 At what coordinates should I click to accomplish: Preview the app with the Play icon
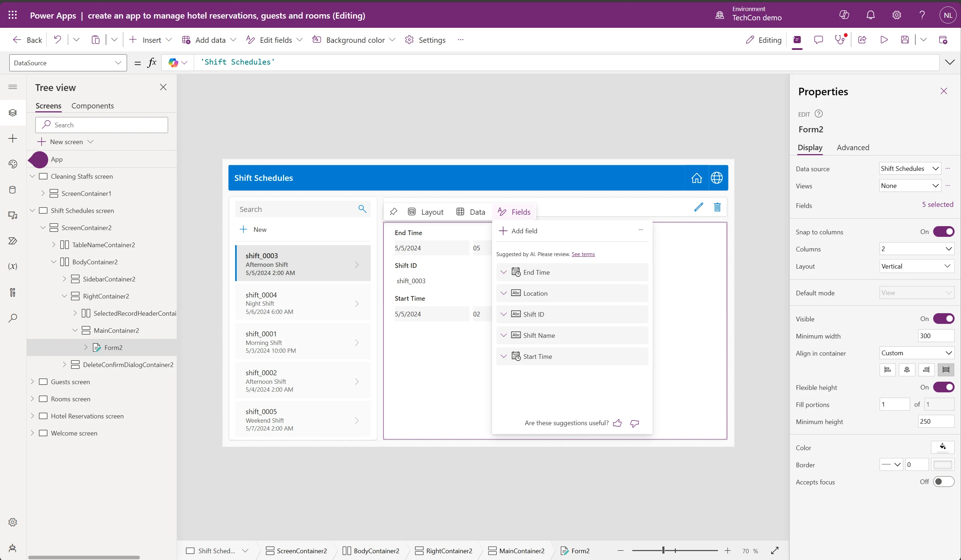(x=884, y=40)
